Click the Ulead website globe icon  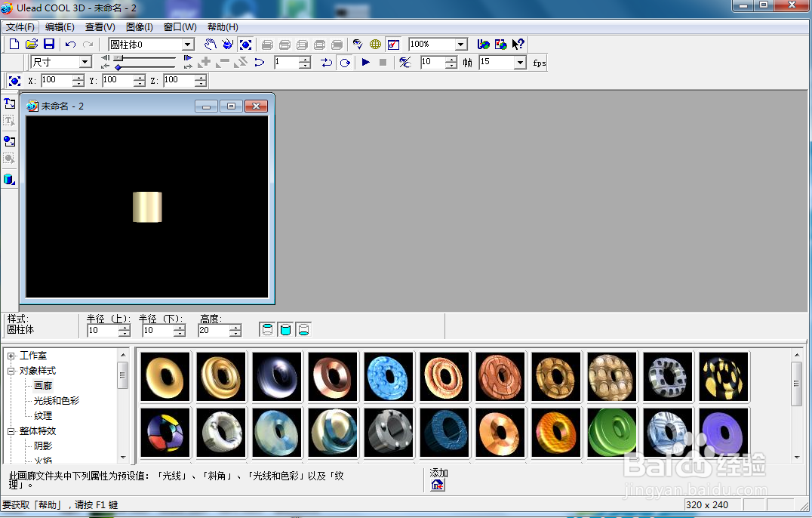(483, 45)
